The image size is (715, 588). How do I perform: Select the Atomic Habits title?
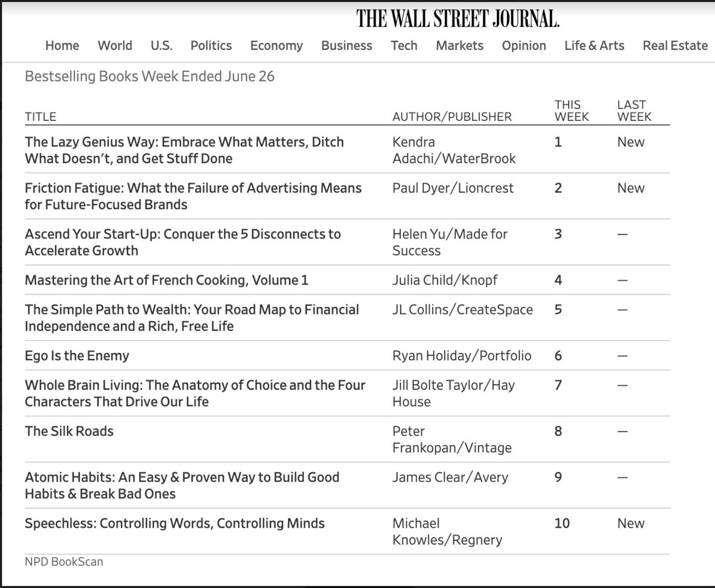point(182,486)
